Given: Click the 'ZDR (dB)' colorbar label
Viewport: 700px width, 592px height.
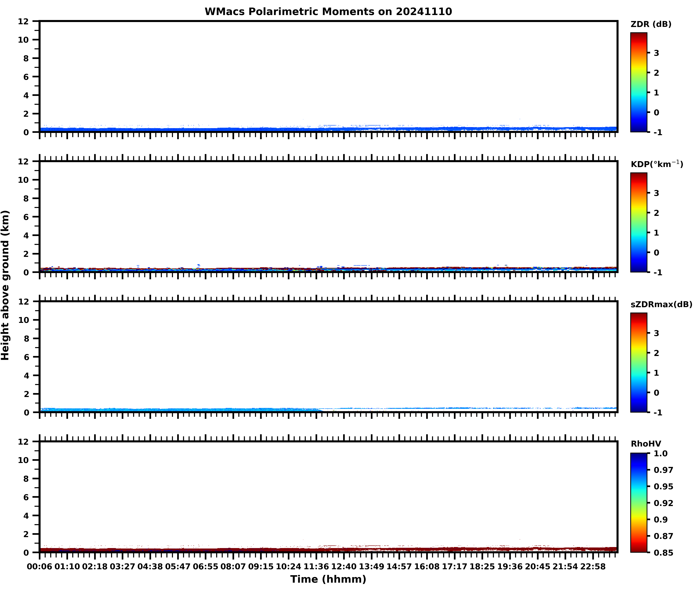Looking at the screenshot, I should click(x=651, y=24).
